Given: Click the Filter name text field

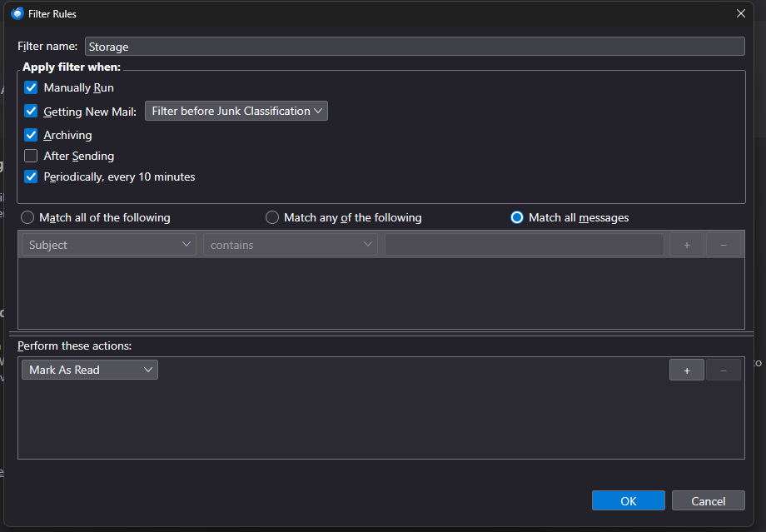Looking at the screenshot, I should point(414,47).
